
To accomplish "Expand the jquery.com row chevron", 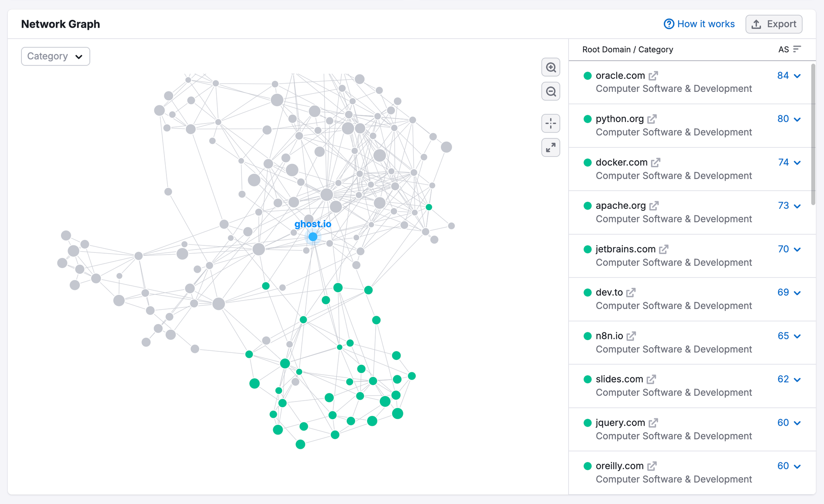I will pos(797,423).
